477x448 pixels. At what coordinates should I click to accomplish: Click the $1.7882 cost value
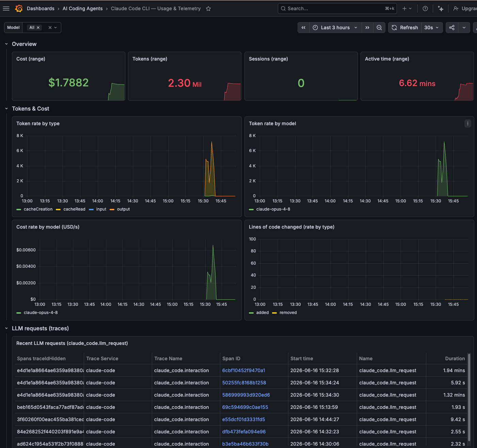tap(68, 83)
